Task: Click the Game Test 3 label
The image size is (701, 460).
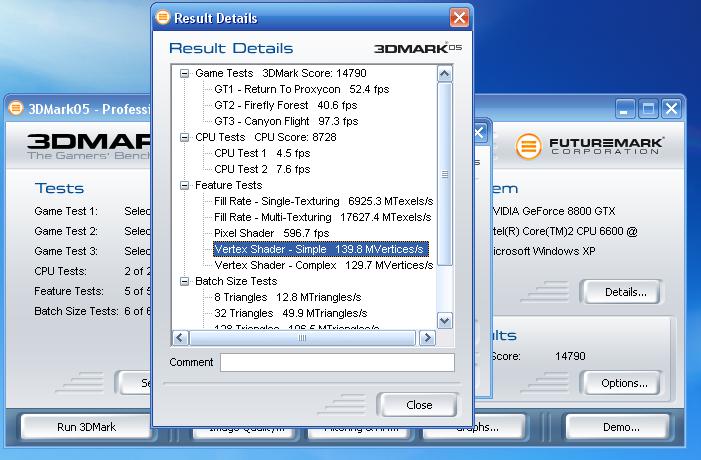Action: click(66, 251)
